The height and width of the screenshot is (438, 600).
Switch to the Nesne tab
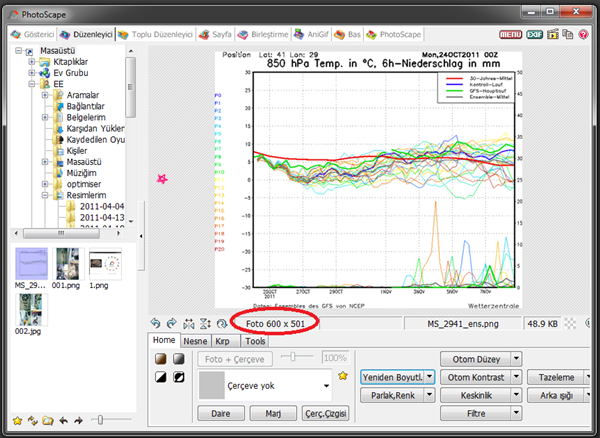pos(197,339)
